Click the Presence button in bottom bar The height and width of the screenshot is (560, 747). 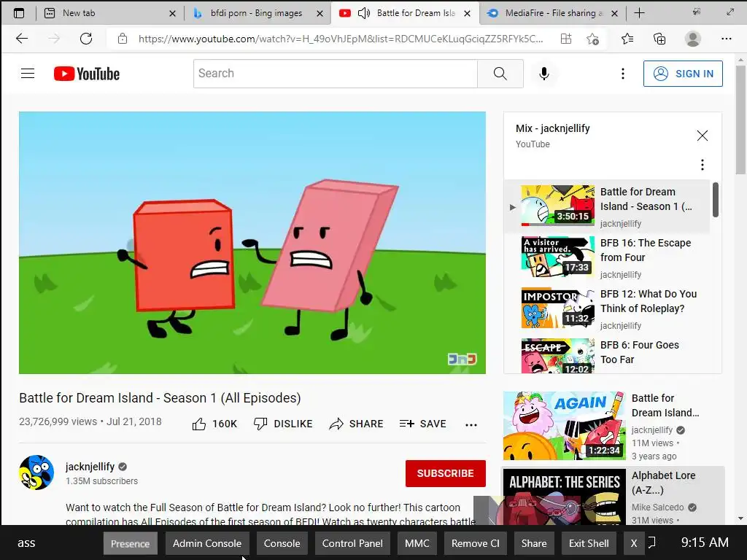pyautogui.click(x=130, y=543)
